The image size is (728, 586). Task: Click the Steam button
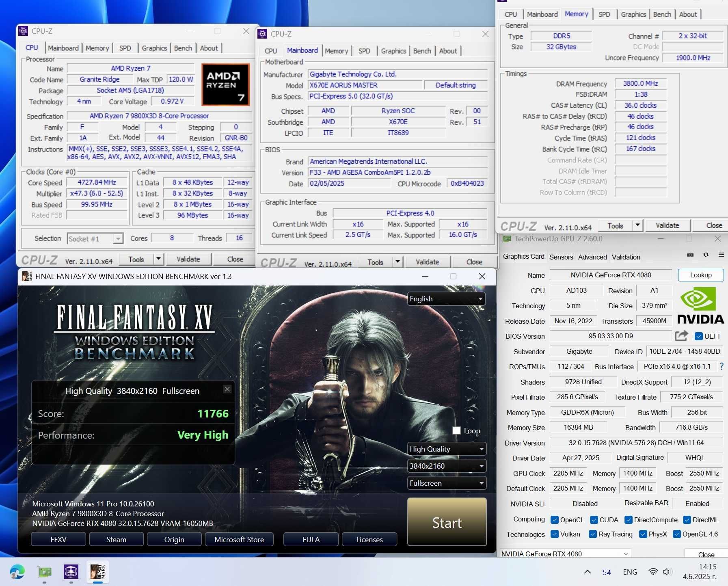116,539
